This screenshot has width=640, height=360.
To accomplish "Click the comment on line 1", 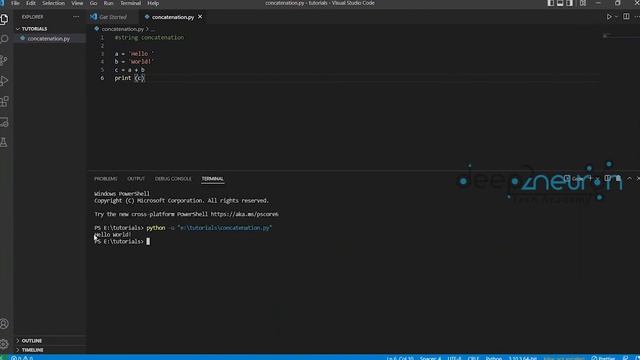I will (x=149, y=38).
